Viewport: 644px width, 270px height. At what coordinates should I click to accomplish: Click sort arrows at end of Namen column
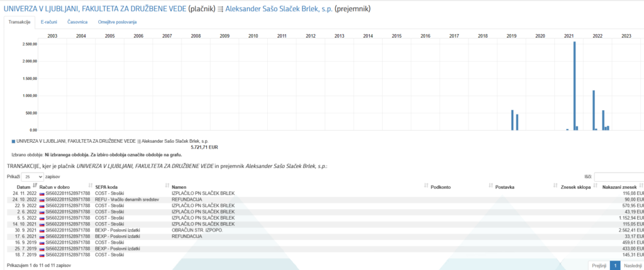[x=426, y=186]
